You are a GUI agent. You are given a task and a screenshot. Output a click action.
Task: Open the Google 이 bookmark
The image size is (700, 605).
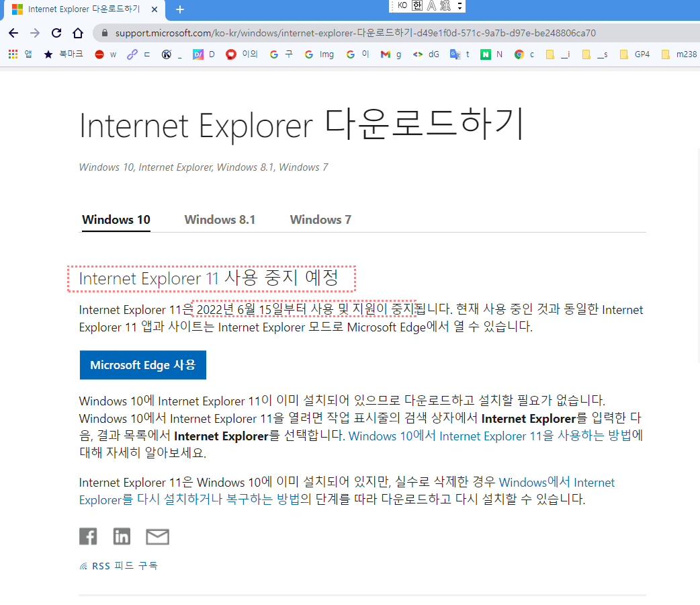[357, 54]
